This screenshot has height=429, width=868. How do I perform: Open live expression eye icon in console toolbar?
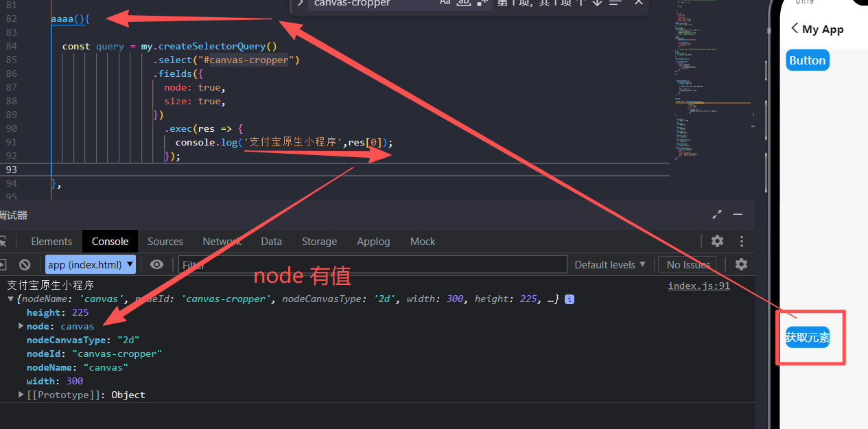pyautogui.click(x=157, y=265)
